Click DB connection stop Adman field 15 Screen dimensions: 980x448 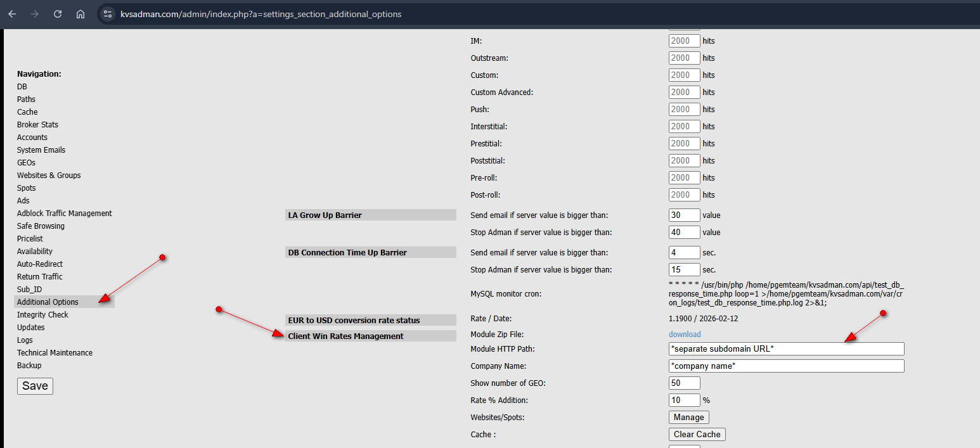(685, 269)
